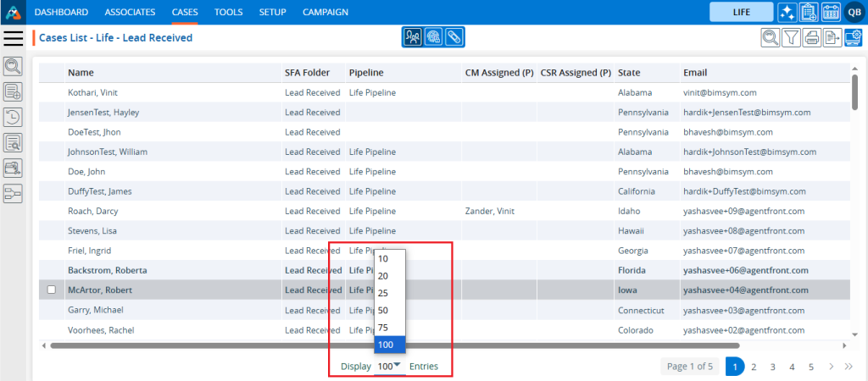Open the history clock icon in sidebar
Screen dimensions: 868x381
pos(14,117)
